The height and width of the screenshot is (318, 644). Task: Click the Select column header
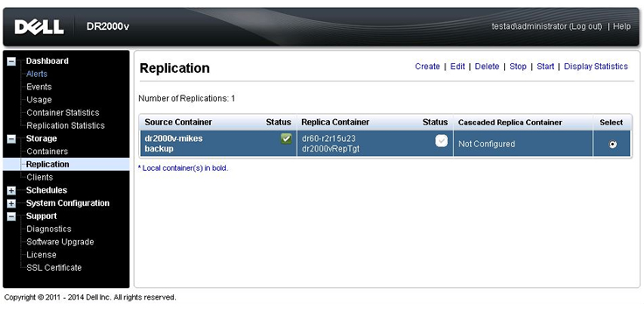click(611, 123)
